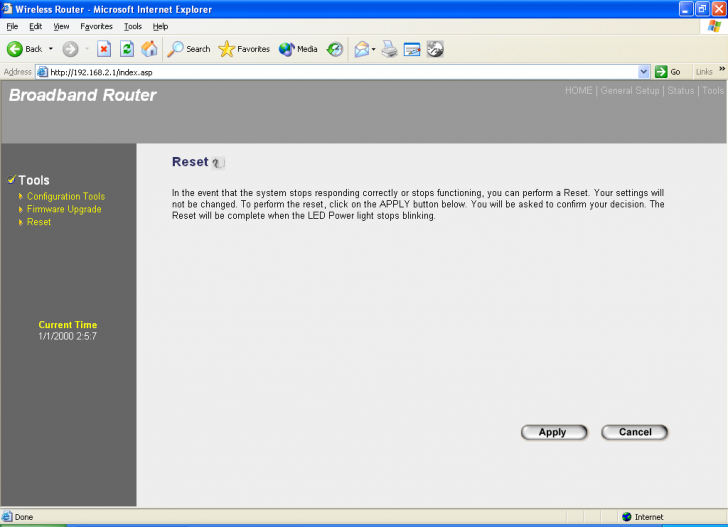Click the HOME link in router header
This screenshot has width=728, height=527.
pos(578,91)
